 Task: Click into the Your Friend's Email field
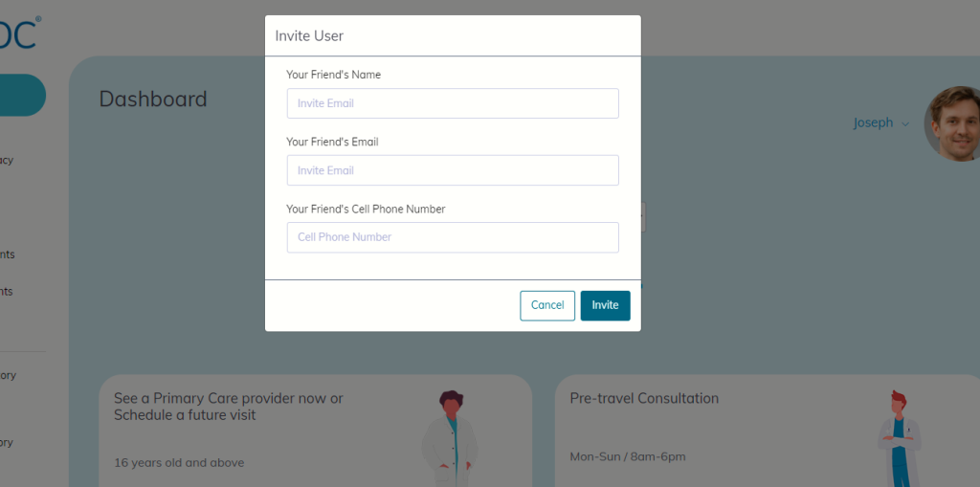[x=453, y=170]
